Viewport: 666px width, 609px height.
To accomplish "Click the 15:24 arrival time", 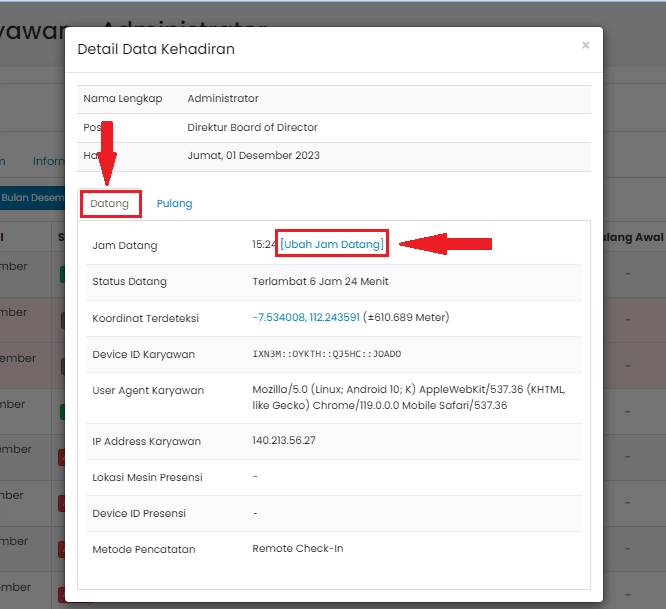I will (265, 244).
